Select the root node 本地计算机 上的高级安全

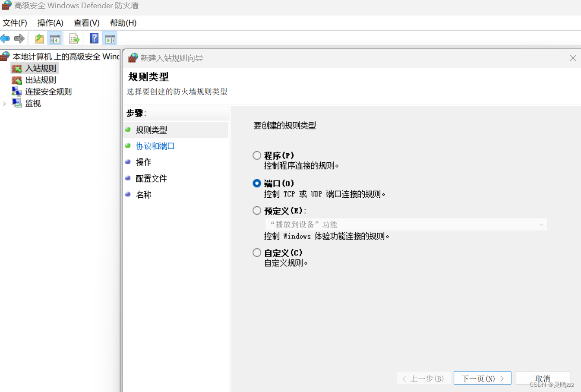pyautogui.click(x=66, y=57)
